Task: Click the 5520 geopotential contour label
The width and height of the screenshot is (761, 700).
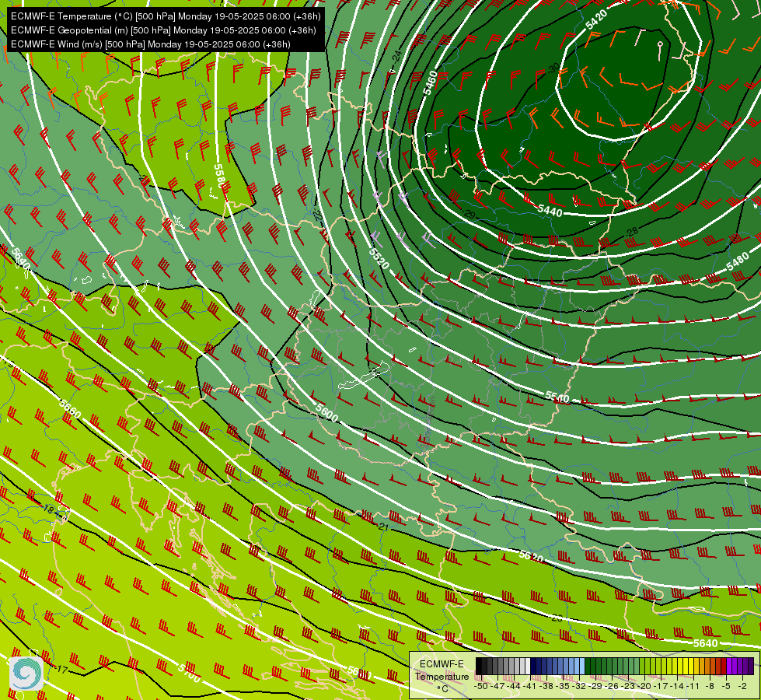Action: tap(379, 258)
